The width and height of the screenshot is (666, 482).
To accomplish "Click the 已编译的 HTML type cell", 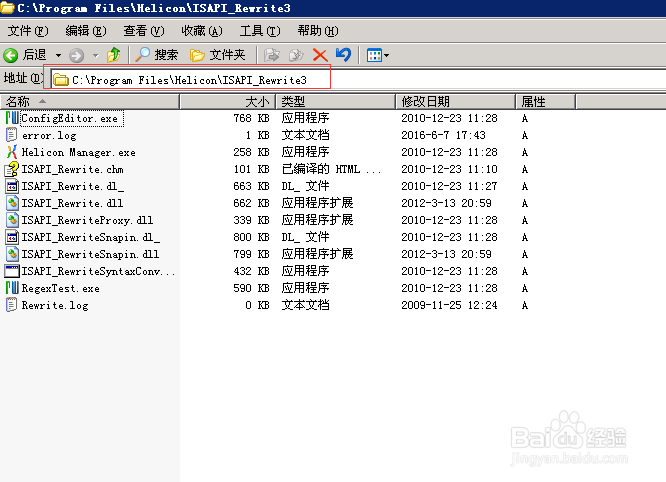I will pyautogui.click(x=331, y=169).
